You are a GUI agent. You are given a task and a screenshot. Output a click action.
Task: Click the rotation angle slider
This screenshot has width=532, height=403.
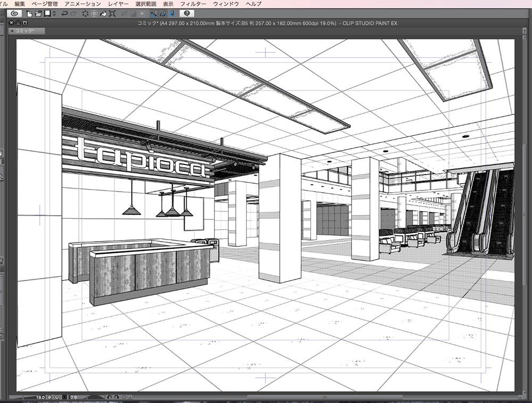92,397
